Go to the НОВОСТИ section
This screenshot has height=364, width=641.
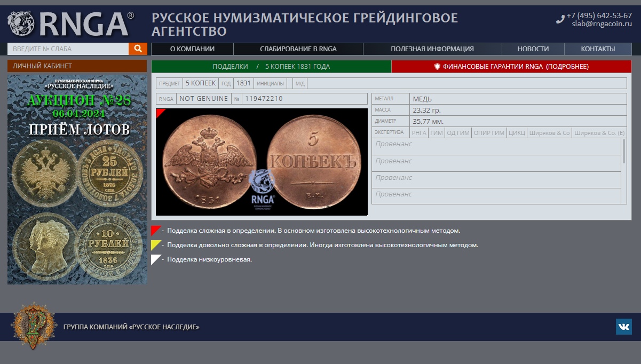coord(533,49)
